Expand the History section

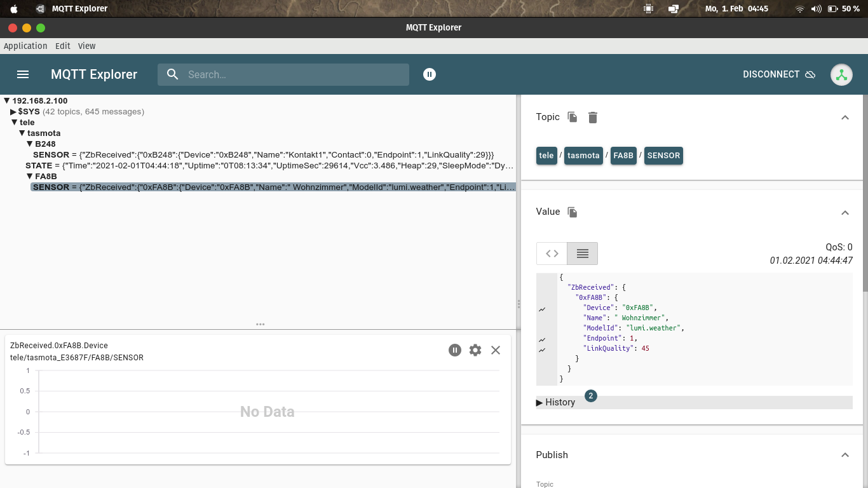[x=556, y=402]
